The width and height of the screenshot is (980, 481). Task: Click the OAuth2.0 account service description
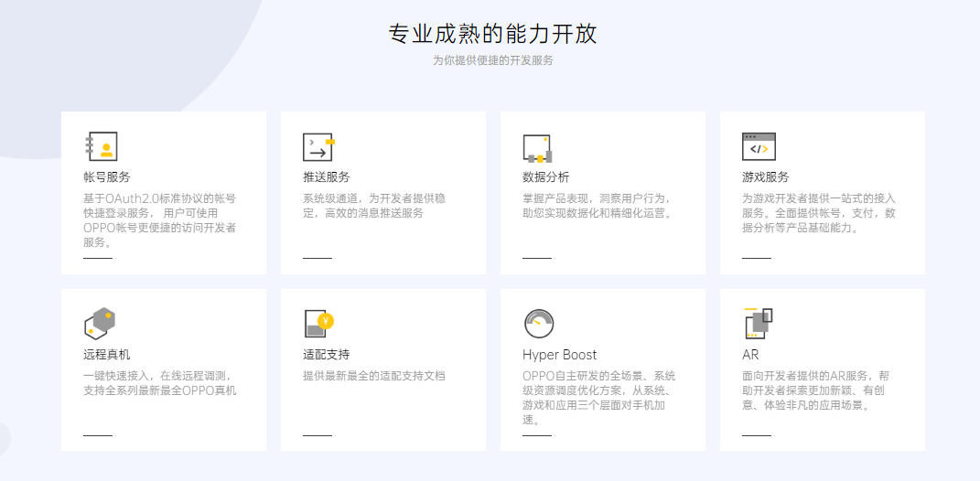coord(160,220)
